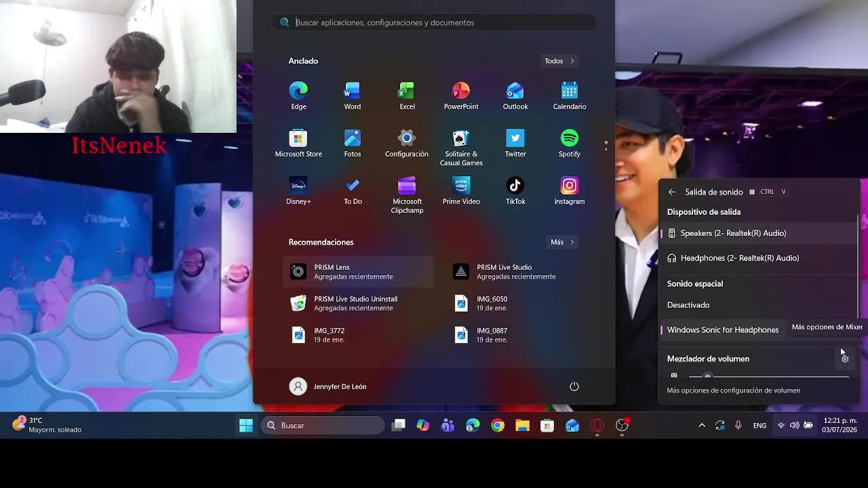Click the Start menu search field

[434, 22]
